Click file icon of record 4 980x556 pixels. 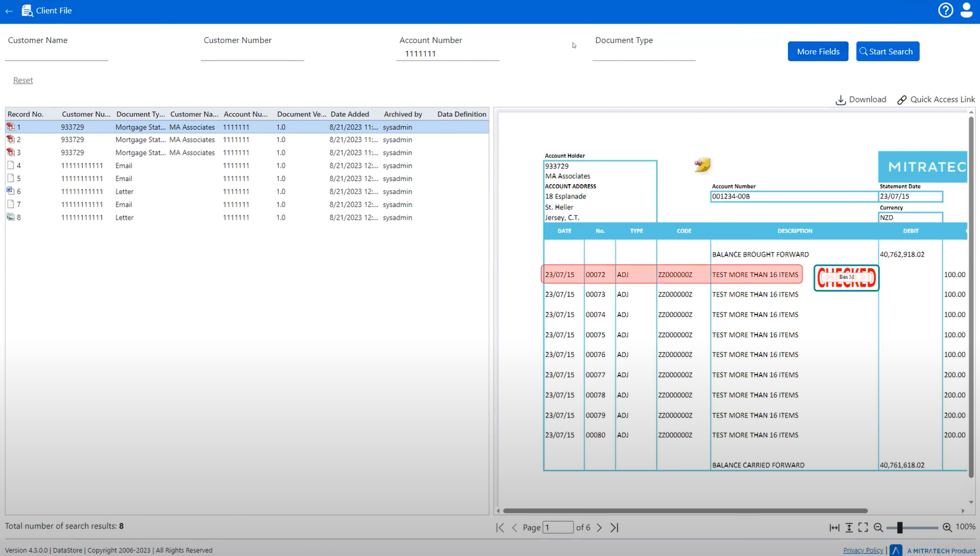[x=11, y=165]
